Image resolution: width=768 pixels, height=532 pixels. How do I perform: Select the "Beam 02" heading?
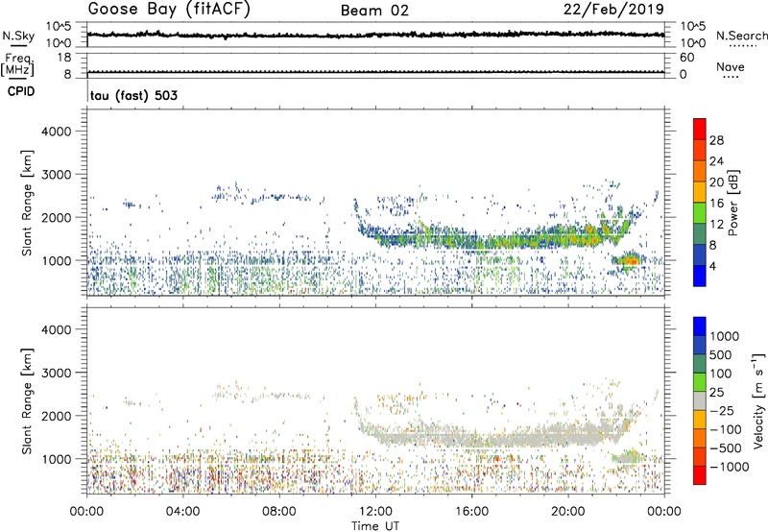pos(374,11)
